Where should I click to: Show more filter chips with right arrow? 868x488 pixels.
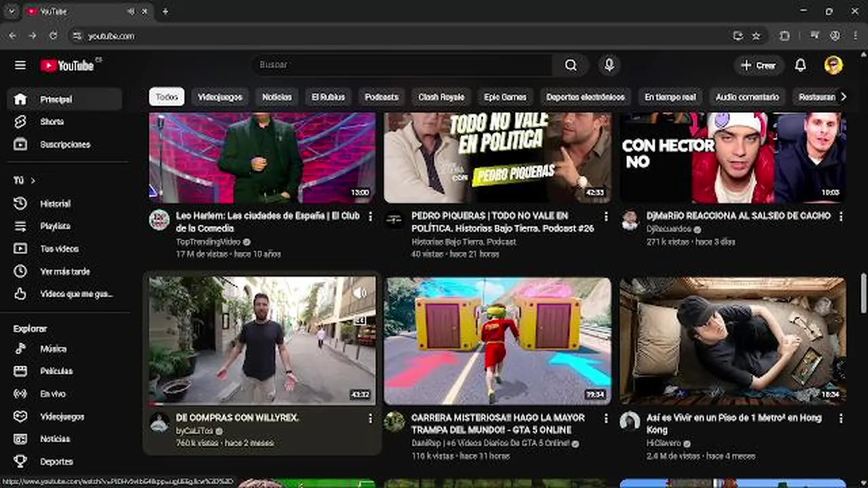843,97
